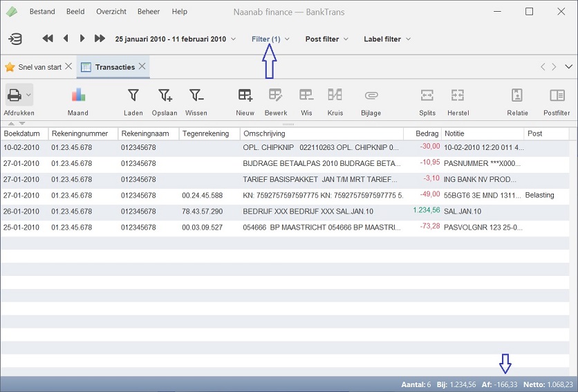Click the Afdrukken printer icon
The width and height of the screenshot is (578, 392).
[14, 95]
